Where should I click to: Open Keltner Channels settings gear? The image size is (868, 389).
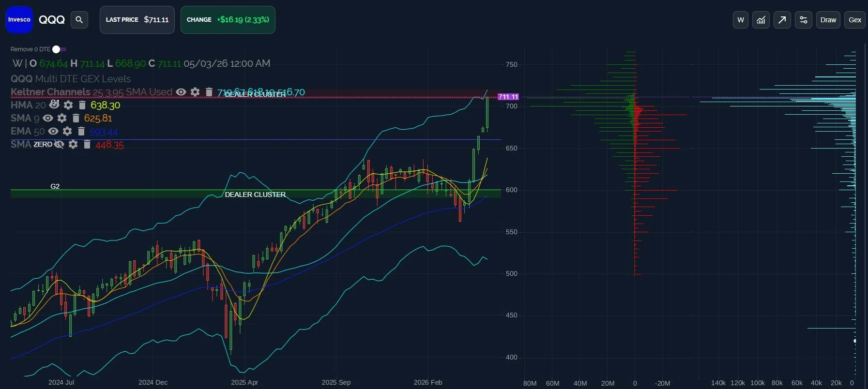195,92
